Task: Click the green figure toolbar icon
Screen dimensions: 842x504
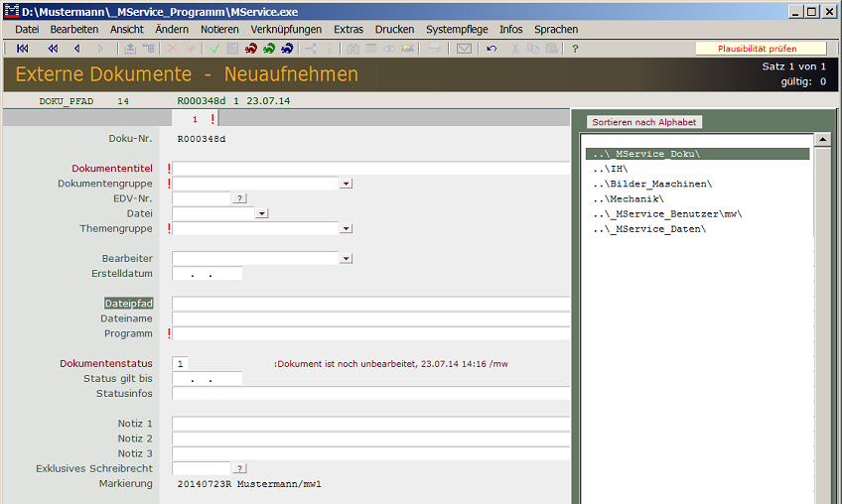Action: tap(269, 49)
